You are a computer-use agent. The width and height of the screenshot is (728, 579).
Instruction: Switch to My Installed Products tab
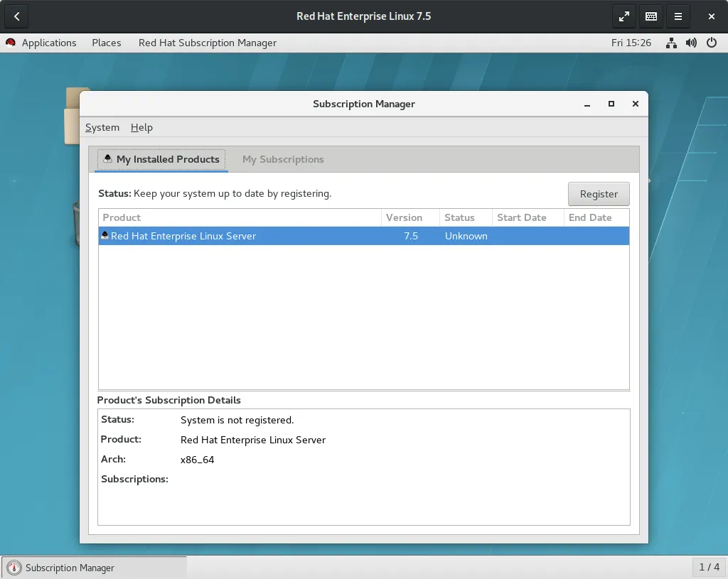pos(161,159)
